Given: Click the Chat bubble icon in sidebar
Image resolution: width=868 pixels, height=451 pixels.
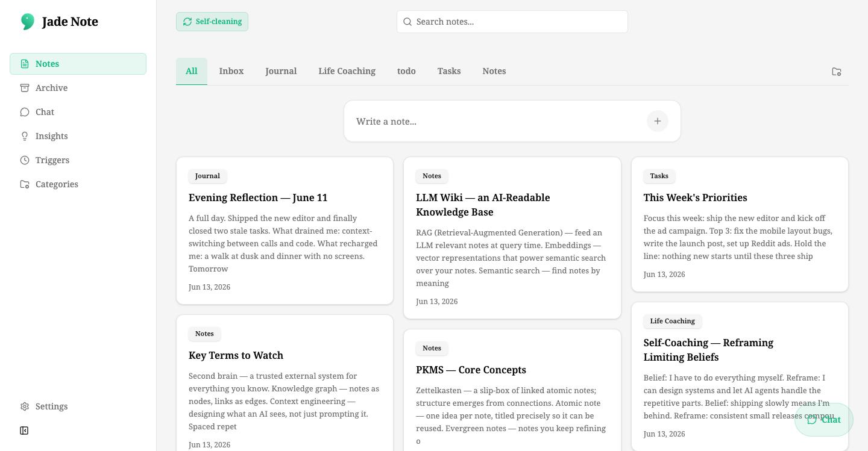Looking at the screenshot, I should 25,112.
